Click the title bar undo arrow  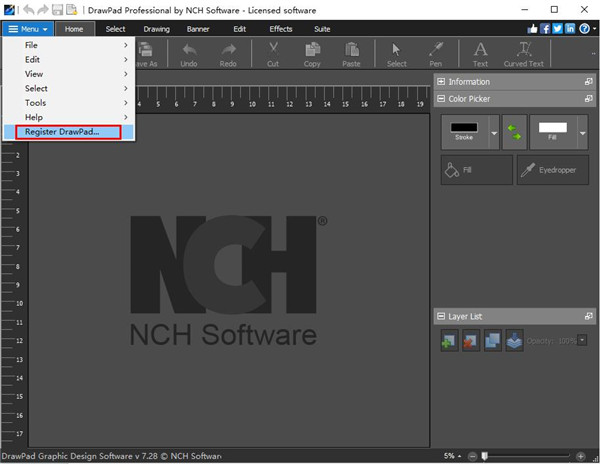coord(29,10)
